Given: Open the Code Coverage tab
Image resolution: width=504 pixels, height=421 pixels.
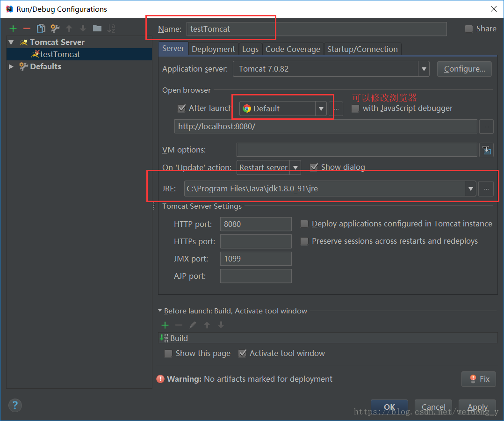Looking at the screenshot, I should [x=293, y=49].
